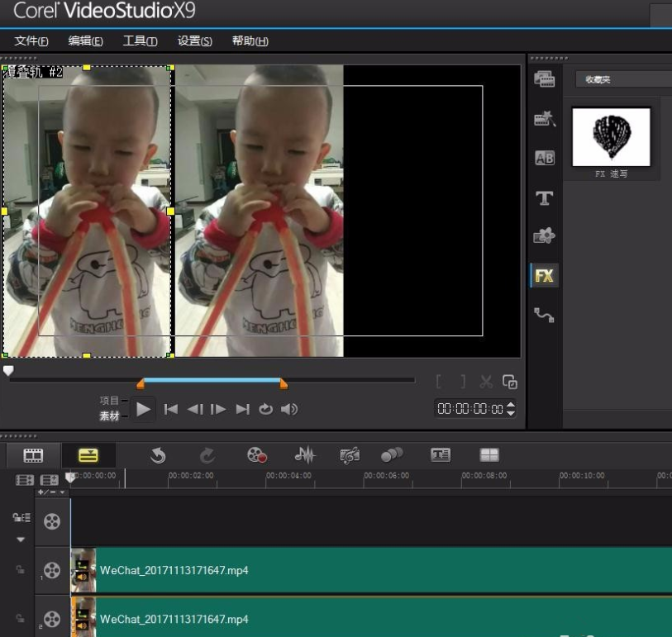This screenshot has height=637, width=672.
Task: Open the Path library icon
Action: coord(544,315)
